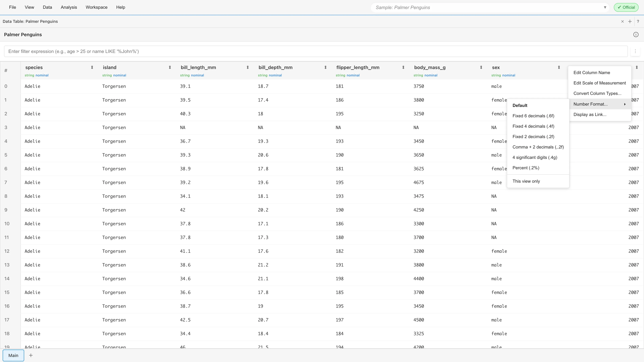Select Display as Link option

pyautogui.click(x=600, y=114)
